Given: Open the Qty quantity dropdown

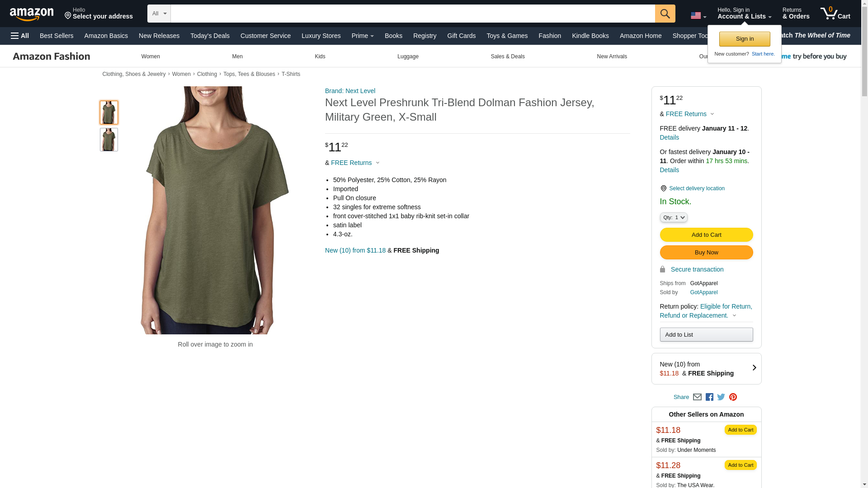Looking at the screenshot, I should (673, 217).
